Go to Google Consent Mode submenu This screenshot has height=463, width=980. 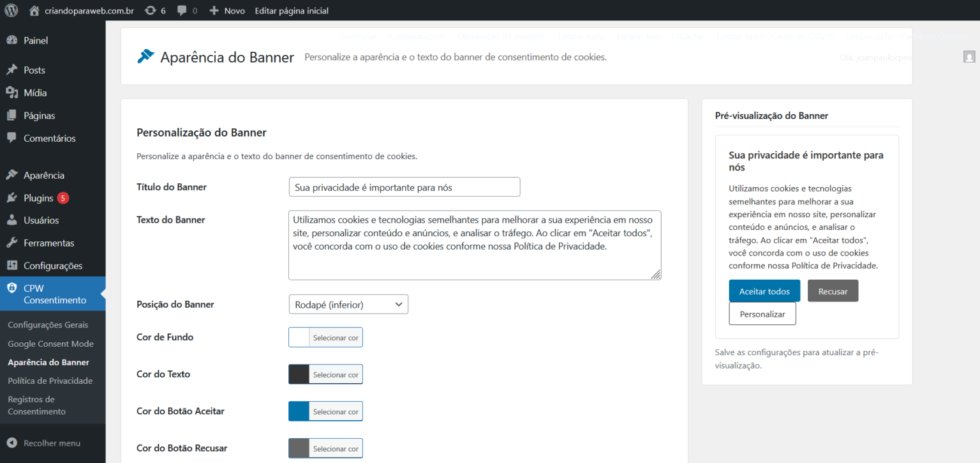click(50, 344)
